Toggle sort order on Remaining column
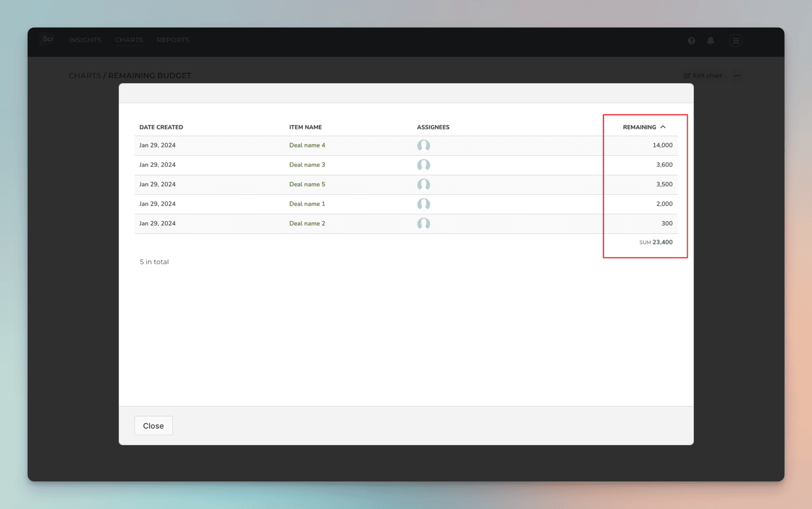Screen dimensions: 812x509 644,127
